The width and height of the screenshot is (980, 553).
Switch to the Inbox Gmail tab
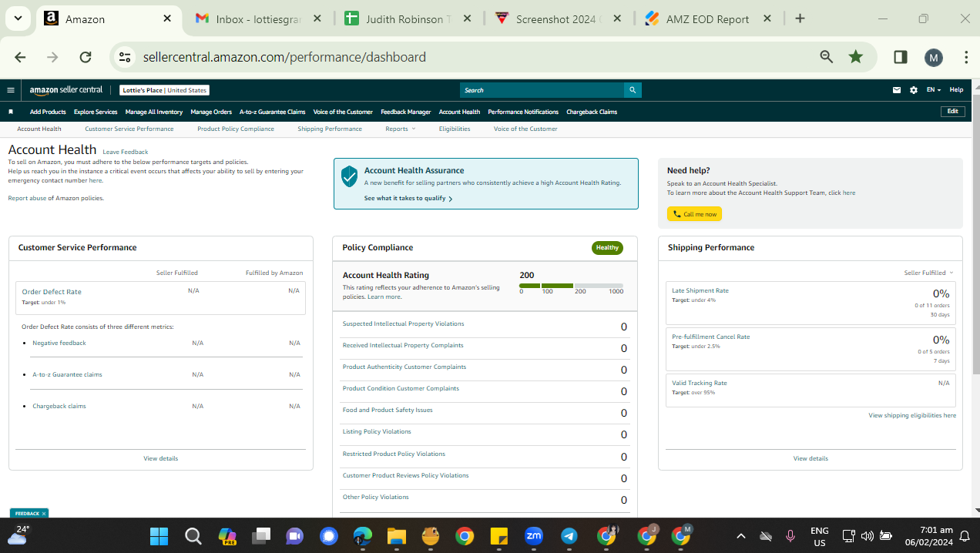coord(258,18)
